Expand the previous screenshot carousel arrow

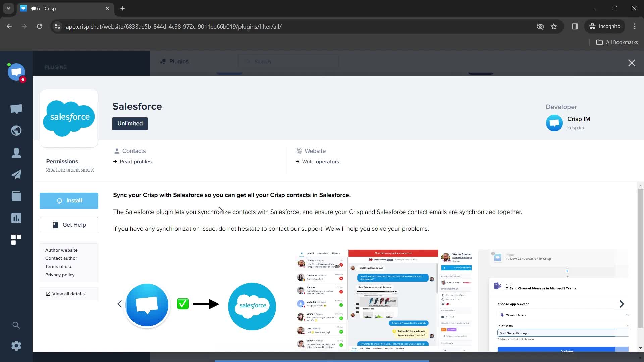119,304
